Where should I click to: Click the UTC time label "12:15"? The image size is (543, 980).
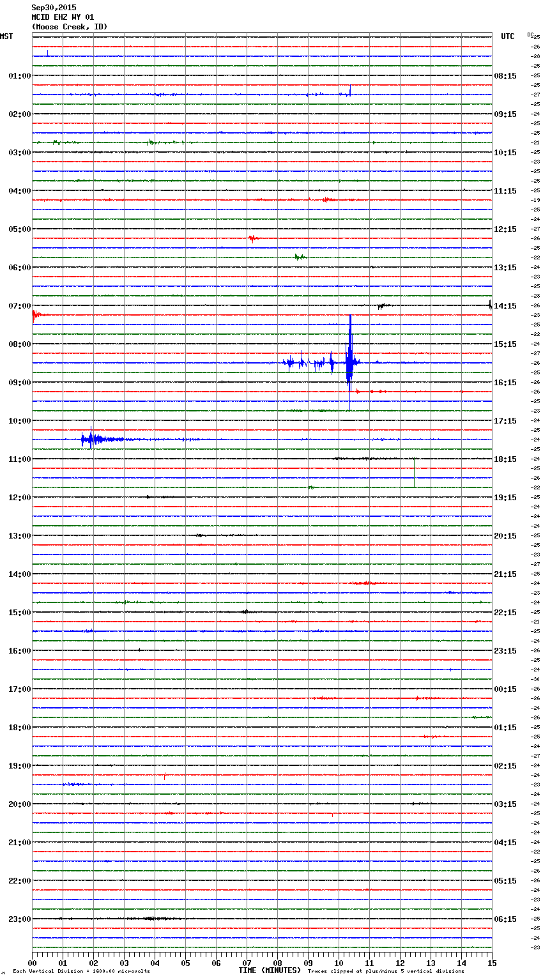[505, 229]
